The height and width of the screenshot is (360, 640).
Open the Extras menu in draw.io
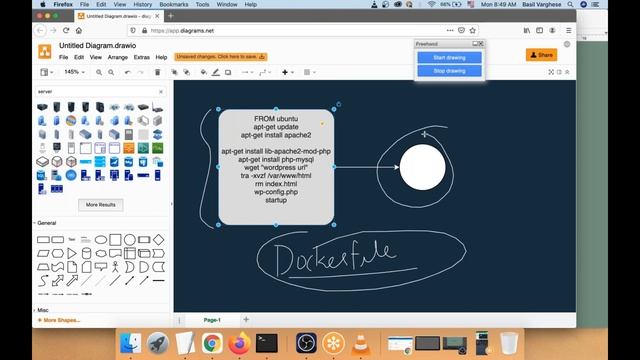click(x=142, y=58)
